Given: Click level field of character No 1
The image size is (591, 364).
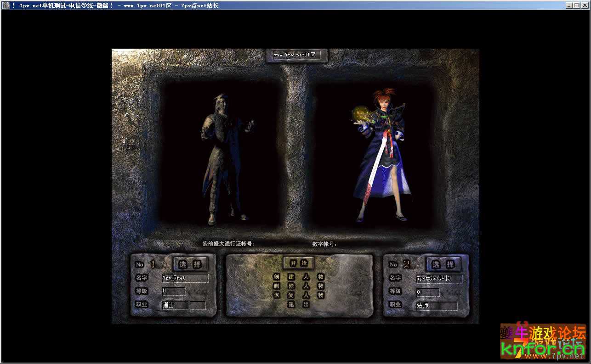Looking at the screenshot, I should 174,291.
